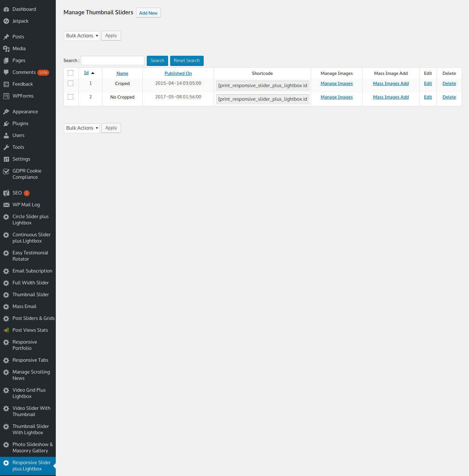Click the Appearance paintbrush icon
This screenshot has height=476, width=469.
pos(6,112)
